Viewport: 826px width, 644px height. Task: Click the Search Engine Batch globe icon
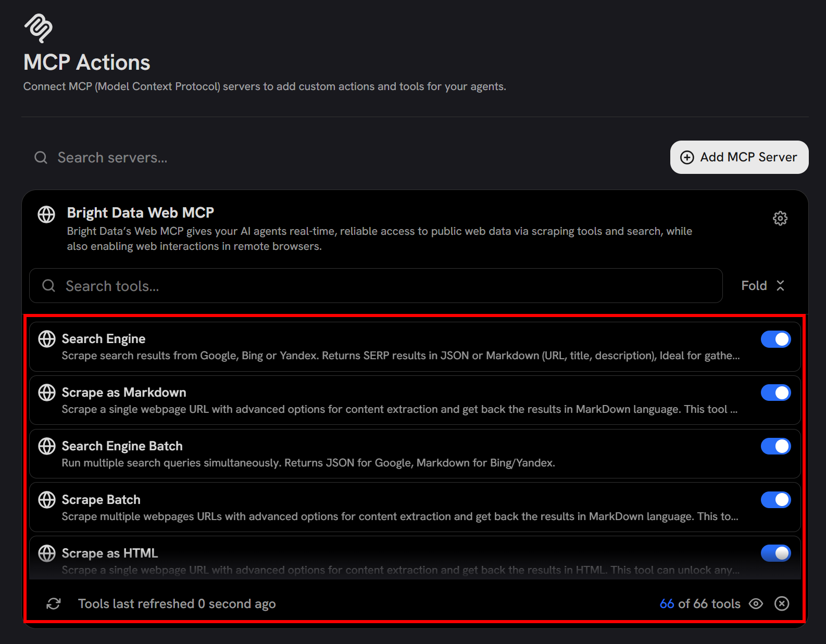click(x=47, y=446)
